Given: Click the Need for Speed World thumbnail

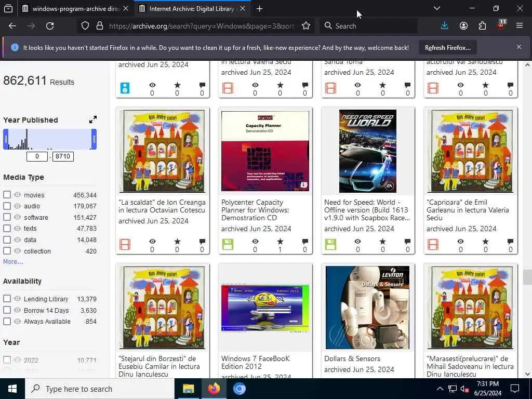Looking at the screenshot, I should click(368, 151).
